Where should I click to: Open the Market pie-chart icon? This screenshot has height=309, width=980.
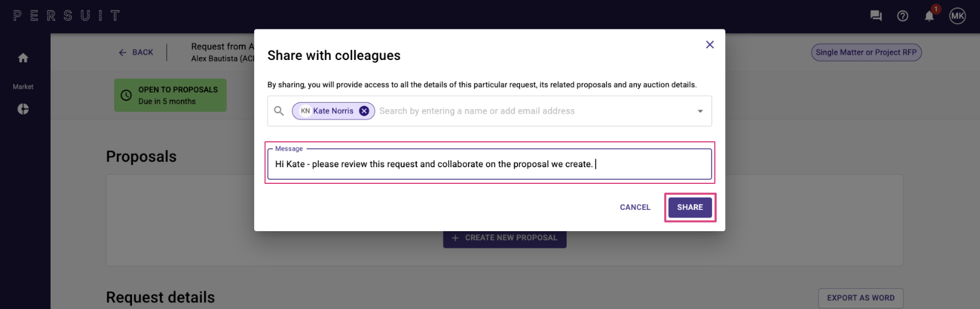click(23, 109)
